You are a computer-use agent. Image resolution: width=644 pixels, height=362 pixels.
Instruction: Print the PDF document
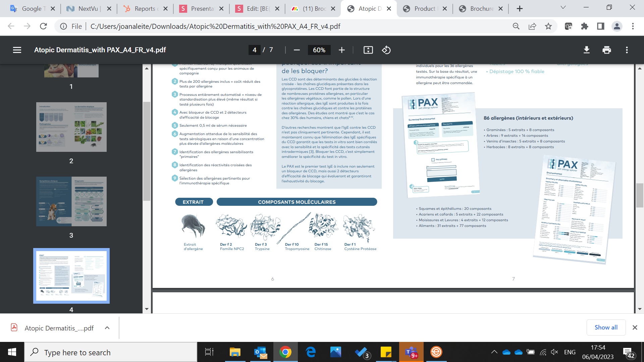click(x=606, y=50)
